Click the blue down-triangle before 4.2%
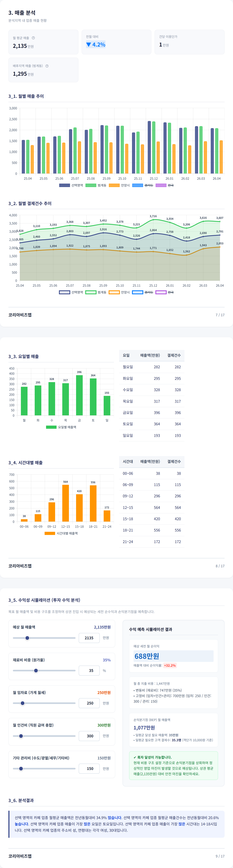The height and width of the screenshot is (868, 233). 88,44
